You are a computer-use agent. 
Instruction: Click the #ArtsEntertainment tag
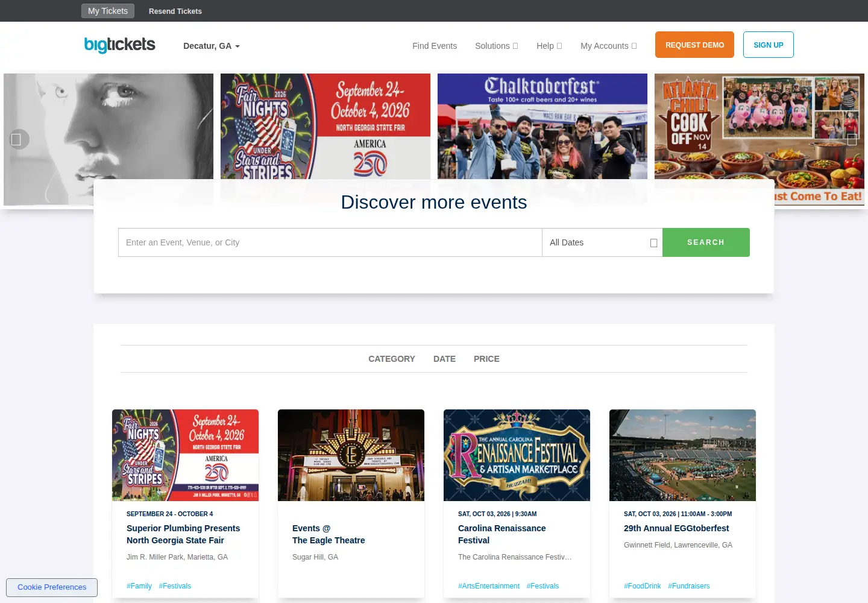[x=489, y=586]
